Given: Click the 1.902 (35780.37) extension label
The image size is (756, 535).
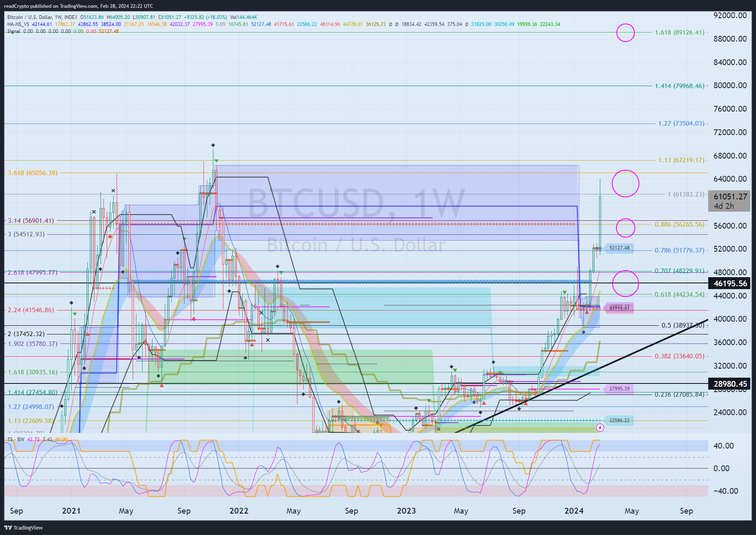Looking at the screenshot, I should 33,344.
